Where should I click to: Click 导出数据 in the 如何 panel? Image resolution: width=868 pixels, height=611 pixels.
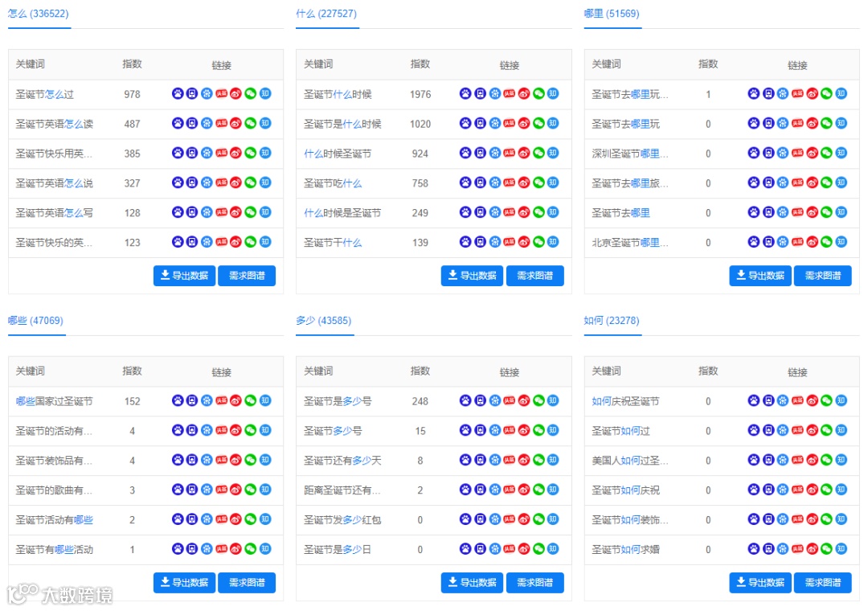pos(760,582)
